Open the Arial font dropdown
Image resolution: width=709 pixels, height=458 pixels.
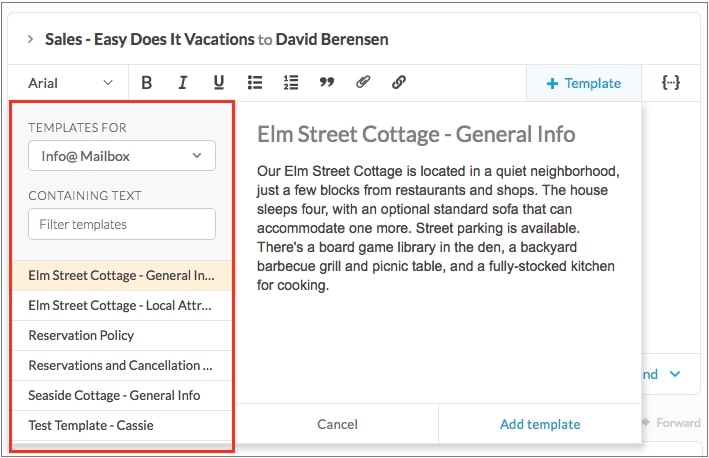[70, 83]
